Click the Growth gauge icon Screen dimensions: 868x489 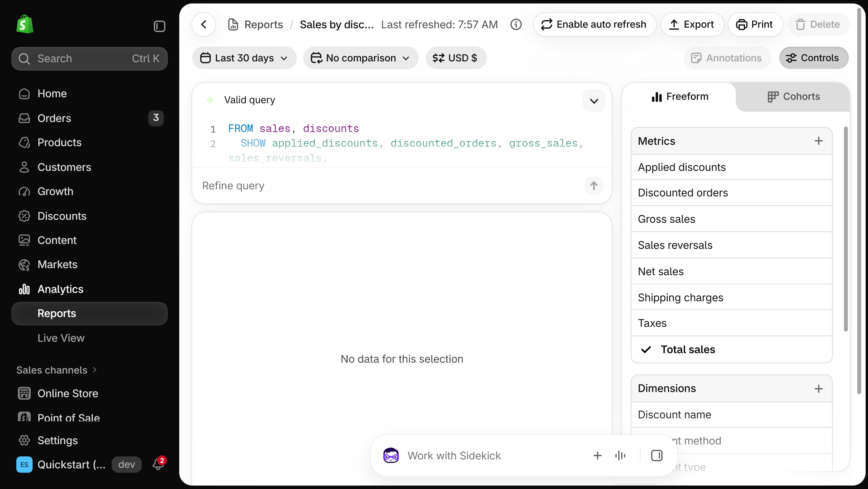coord(24,192)
